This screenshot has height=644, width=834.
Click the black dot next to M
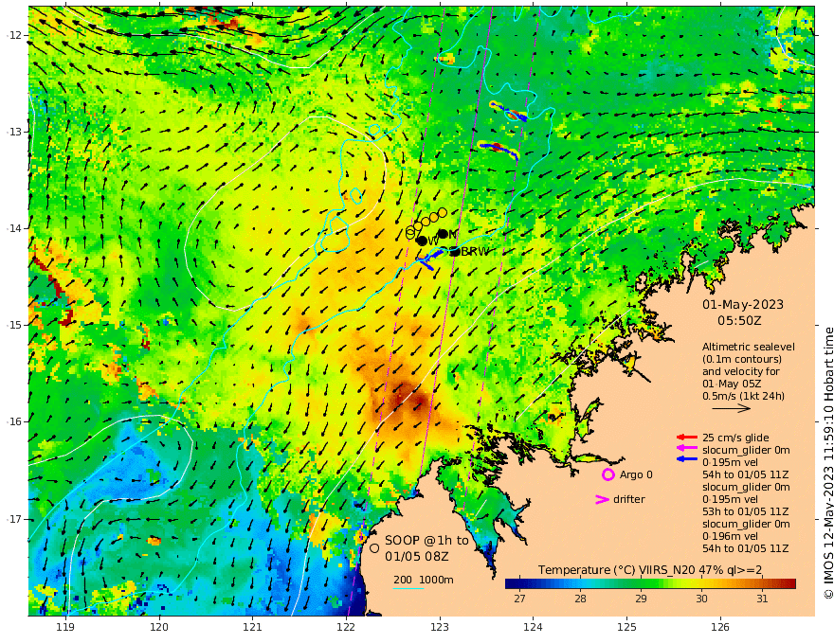(443, 234)
